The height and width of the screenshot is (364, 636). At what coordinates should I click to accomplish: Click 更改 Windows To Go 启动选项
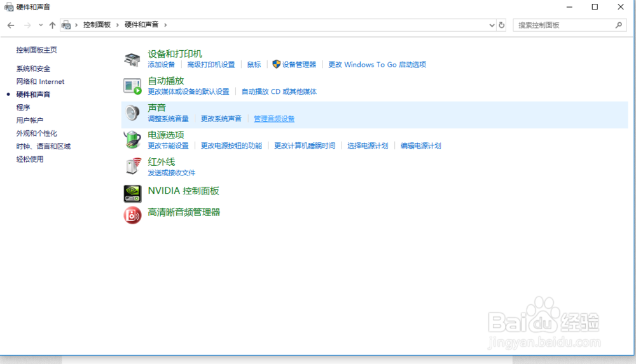[x=377, y=64]
